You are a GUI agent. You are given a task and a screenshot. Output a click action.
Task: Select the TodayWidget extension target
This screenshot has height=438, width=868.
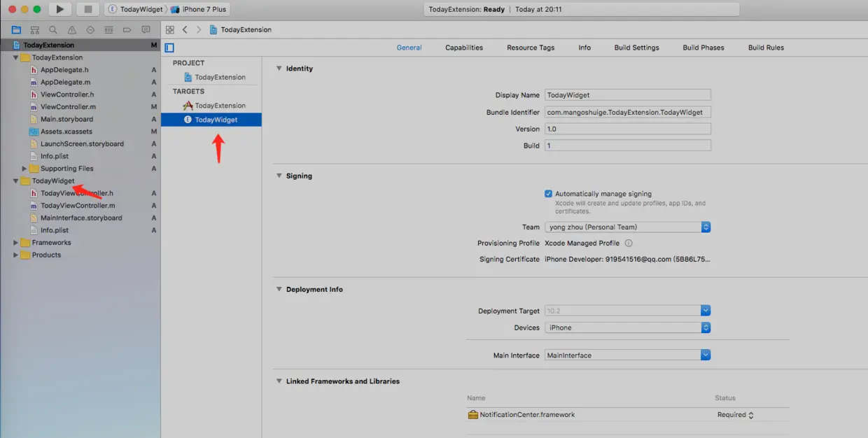pyautogui.click(x=211, y=120)
